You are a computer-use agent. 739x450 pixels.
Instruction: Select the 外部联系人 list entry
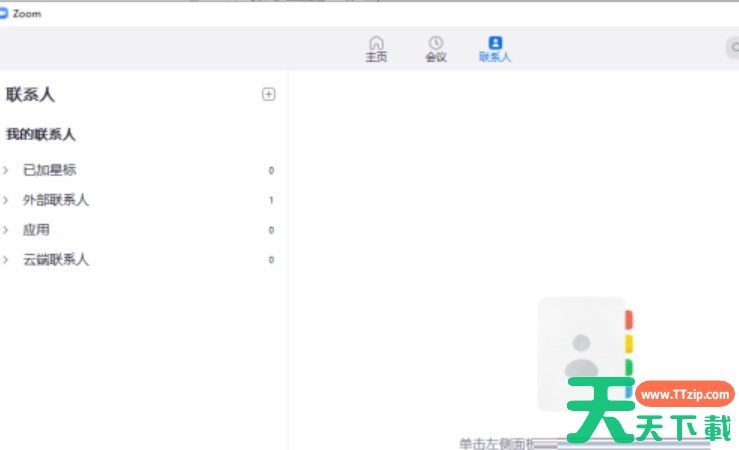(56, 200)
